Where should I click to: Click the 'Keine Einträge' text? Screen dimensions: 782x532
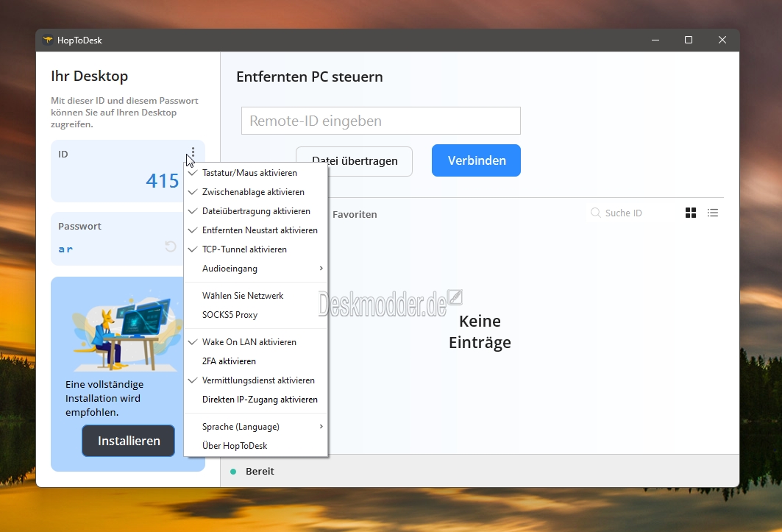pos(480,331)
